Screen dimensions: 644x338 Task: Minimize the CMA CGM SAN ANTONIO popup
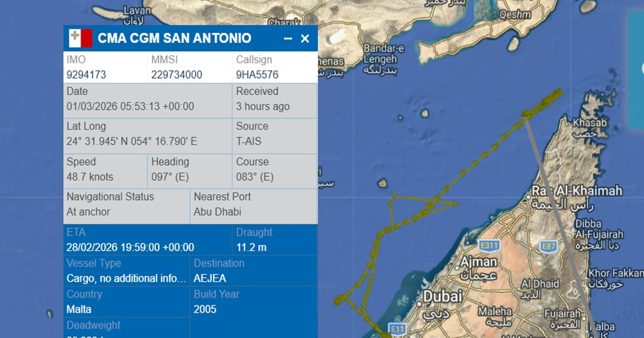pyautogui.click(x=289, y=38)
